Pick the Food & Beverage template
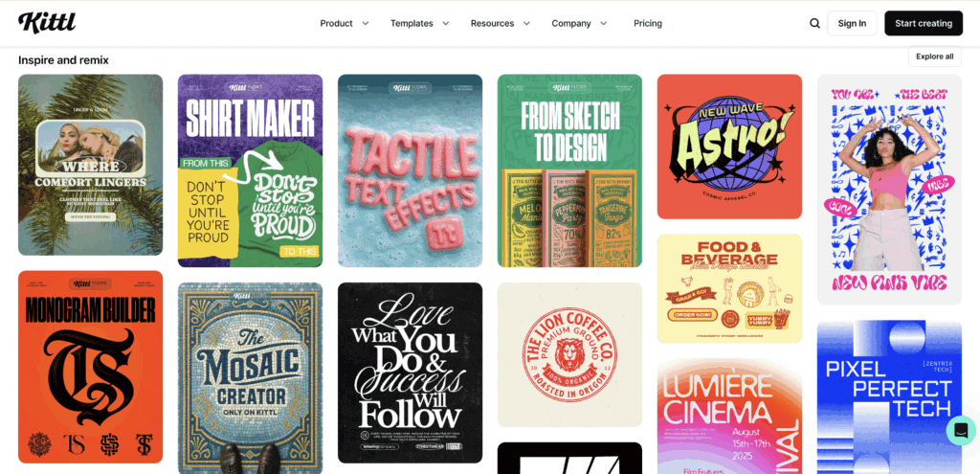Viewport: 980px width, 474px height. (729, 288)
